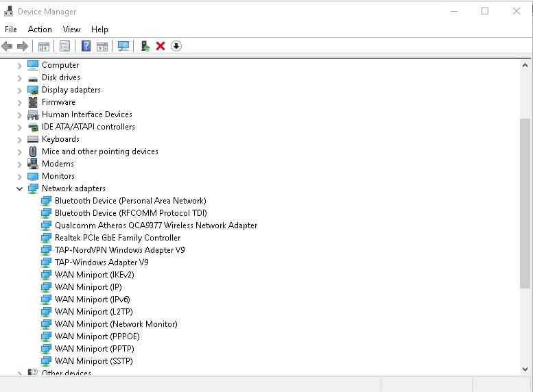Select WAN Miniport (IKEv2)

click(x=94, y=274)
